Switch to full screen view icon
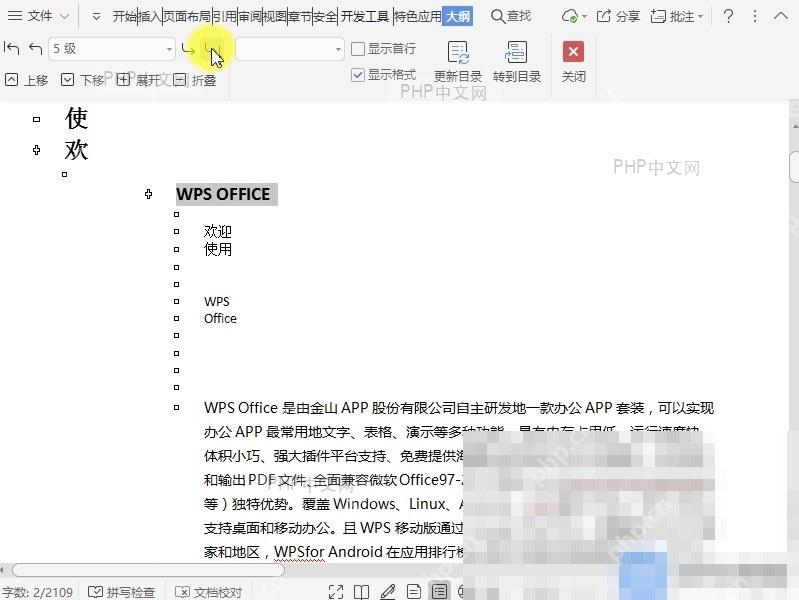This screenshot has width=799, height=600. 336,592
